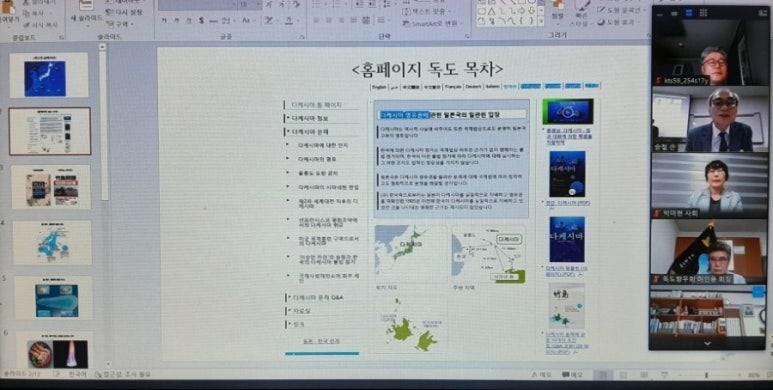Click Notes (메모) button in status bar
Screen dimensions: 773x390
point(542,375)
